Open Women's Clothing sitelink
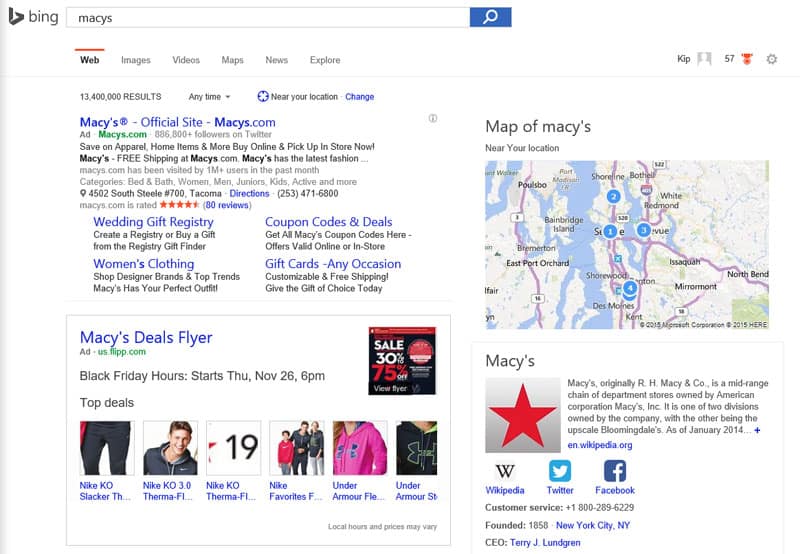Screen dimensions: 800x554 pyautogui.click(x=143, y=264)
